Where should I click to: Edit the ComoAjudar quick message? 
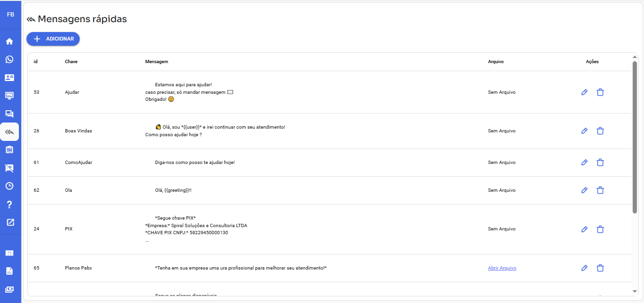click(584, 163)
